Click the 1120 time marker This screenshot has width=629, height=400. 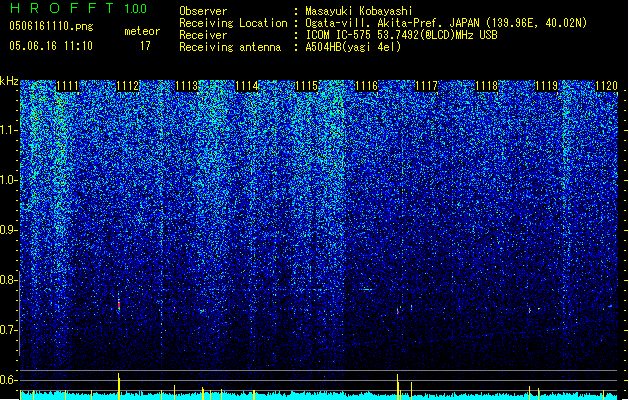click(607, 86)
